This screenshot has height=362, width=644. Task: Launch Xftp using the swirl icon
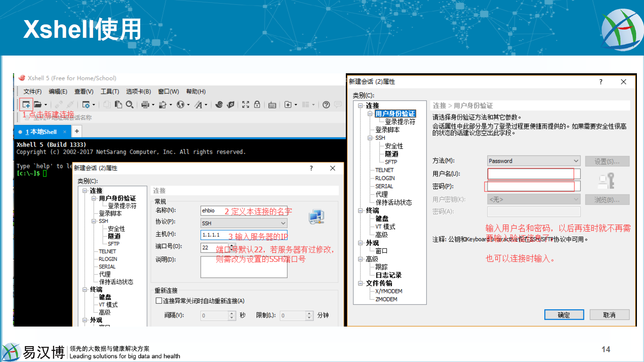[x=219, y=104]
